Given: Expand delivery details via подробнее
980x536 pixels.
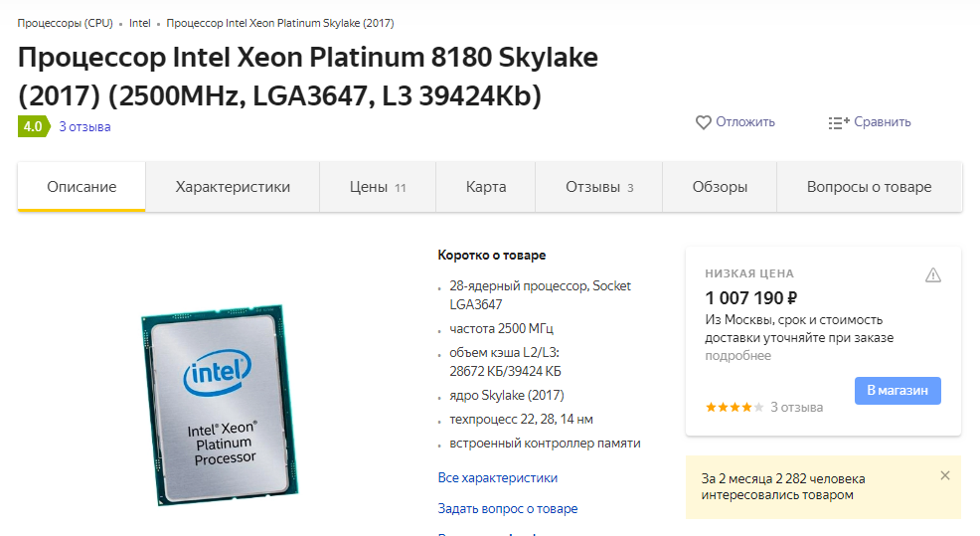Looking at the screenshot, I should point(737,356).
